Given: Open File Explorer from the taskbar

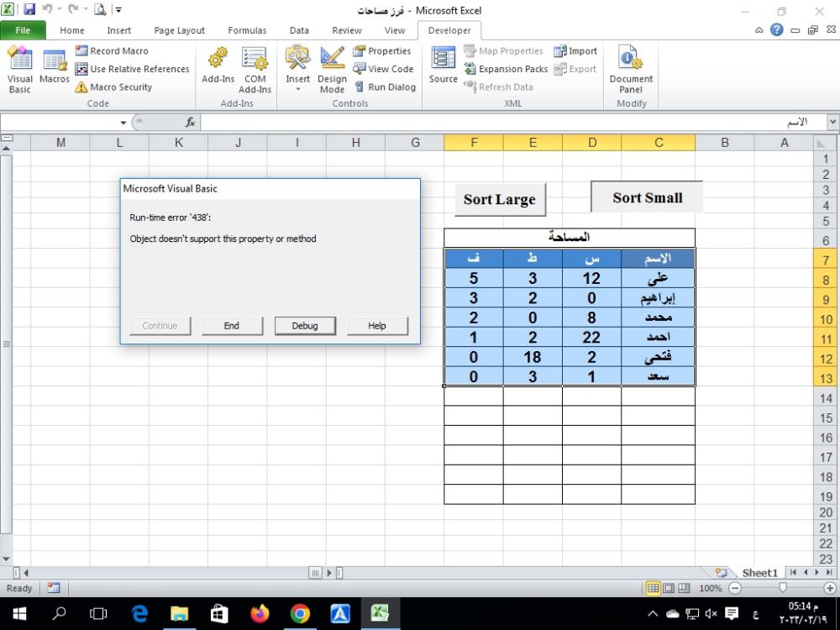Looking at the screenshot, I should pyautogui.click(x=180, y=613).
